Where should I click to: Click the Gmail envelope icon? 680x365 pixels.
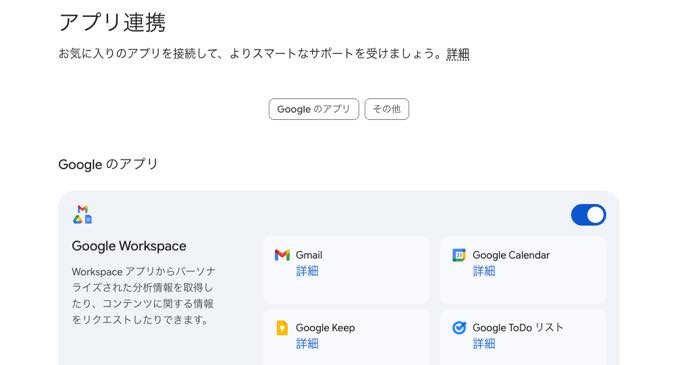pos(282,255)
